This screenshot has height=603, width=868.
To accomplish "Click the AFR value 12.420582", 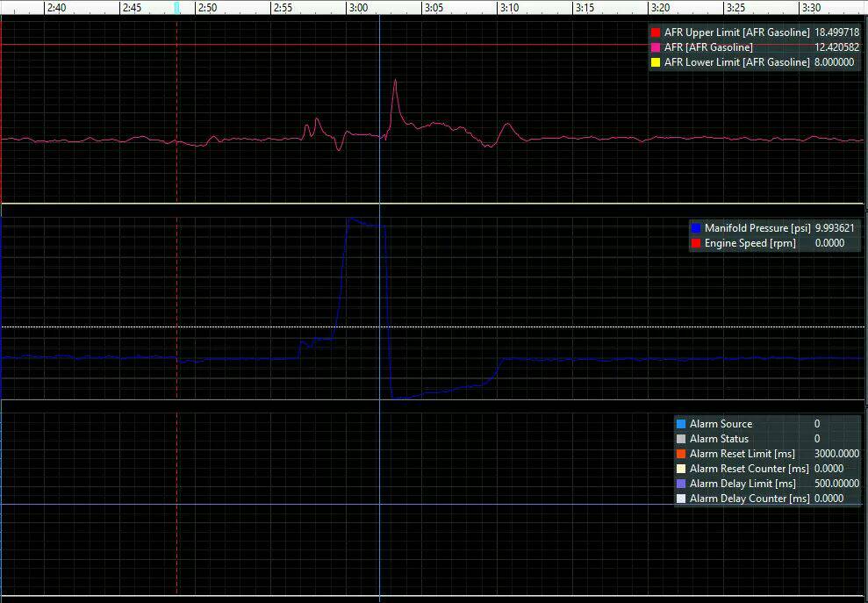I will point(837,47).
